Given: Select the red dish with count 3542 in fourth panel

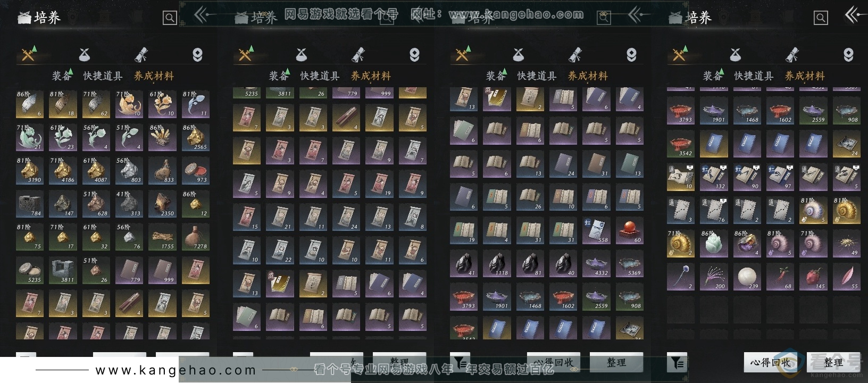Looking at the screenshot, I should click(x=681, y=144).
